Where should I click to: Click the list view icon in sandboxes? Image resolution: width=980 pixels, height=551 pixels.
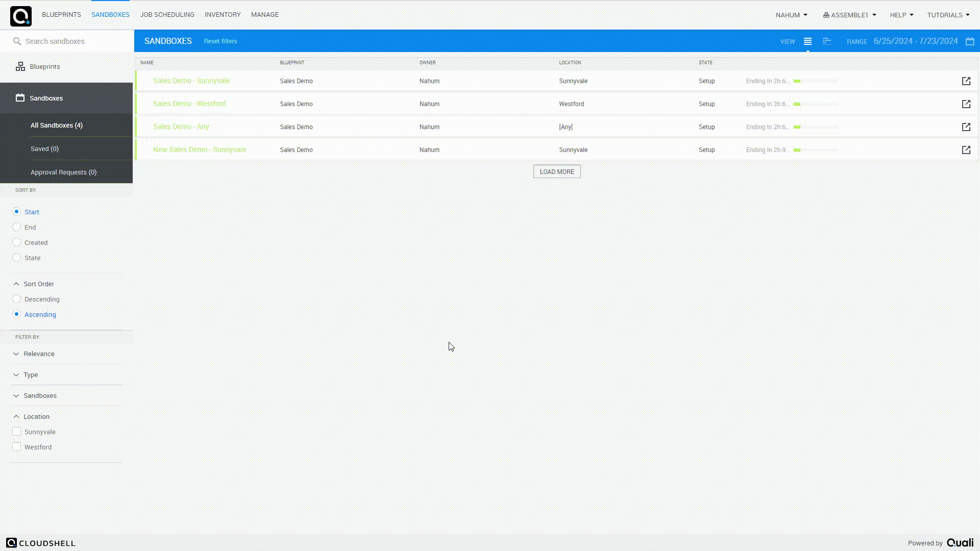807,41
